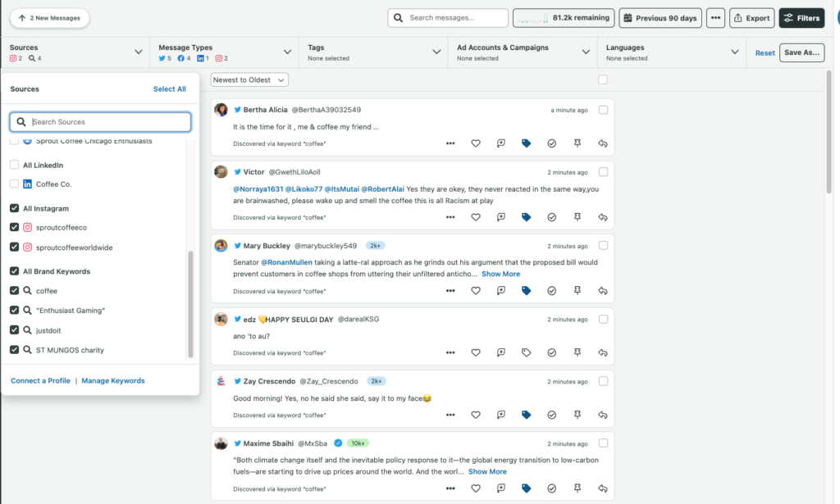
Task: Uncheck All Instagram sources
Action: [15, 208]
